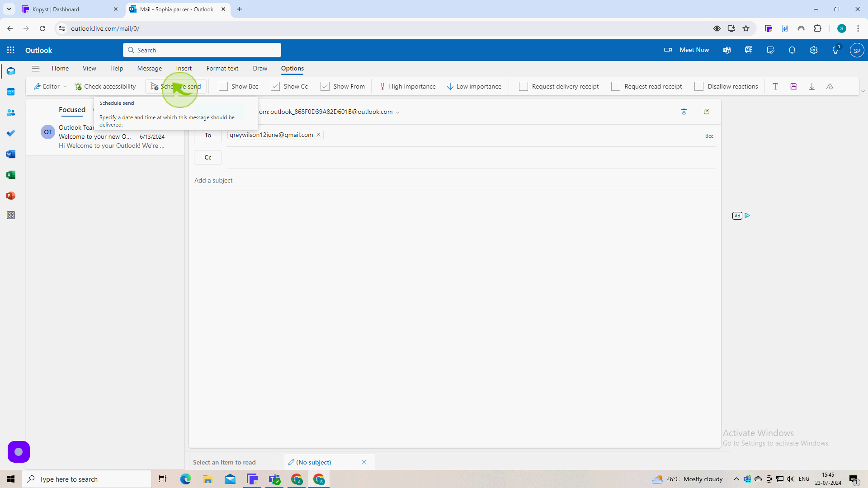Expand the Editor dropdown arrow
This screenshot has width=868, height=488.
(x=65, y=87)
